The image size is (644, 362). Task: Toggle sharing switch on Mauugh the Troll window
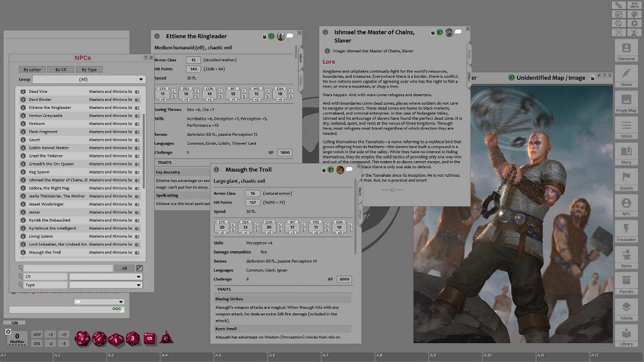[x=349, y=170]
